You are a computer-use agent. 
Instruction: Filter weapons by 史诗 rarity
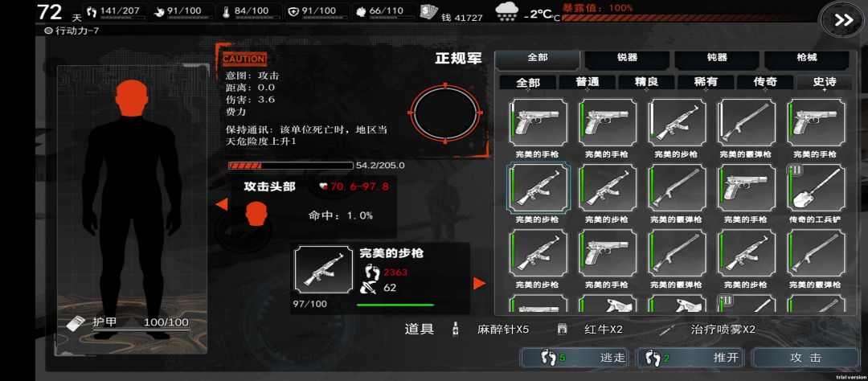824,82
